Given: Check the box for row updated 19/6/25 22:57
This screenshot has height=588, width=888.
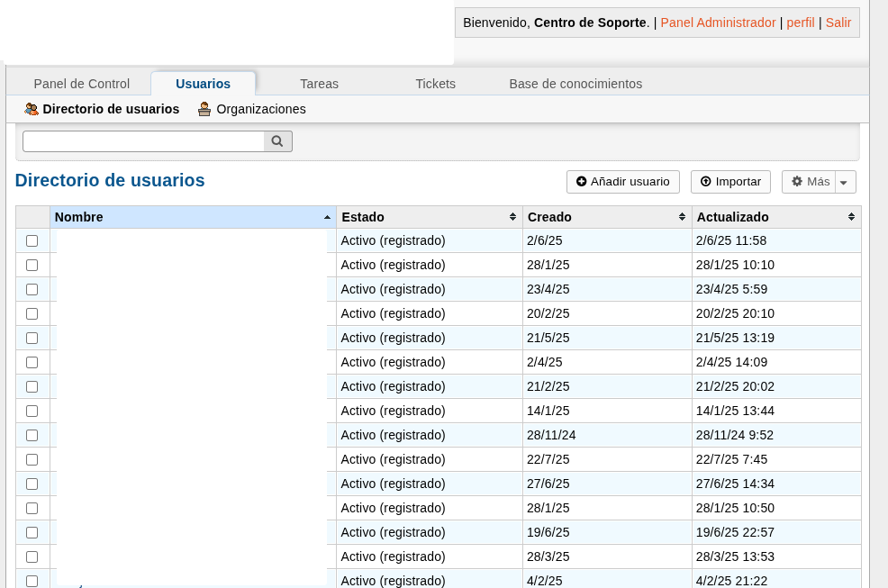Looking at the screenshot, I should tap(32, 532).
